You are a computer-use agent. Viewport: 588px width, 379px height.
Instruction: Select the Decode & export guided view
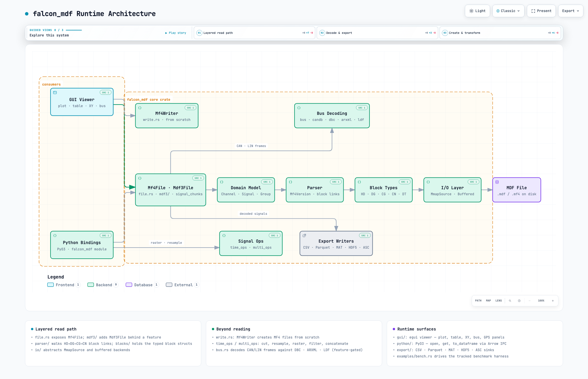(x=377, y=33)
